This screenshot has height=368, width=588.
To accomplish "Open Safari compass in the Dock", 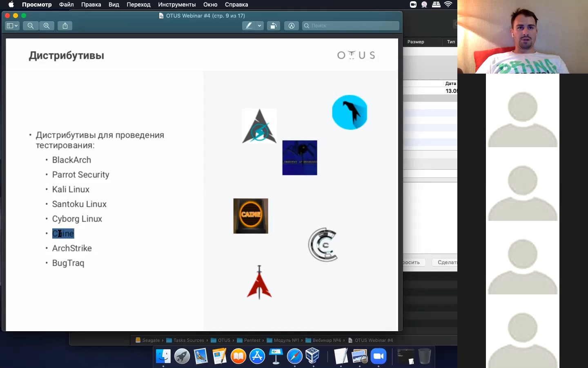I will click(x=295, y=356).
